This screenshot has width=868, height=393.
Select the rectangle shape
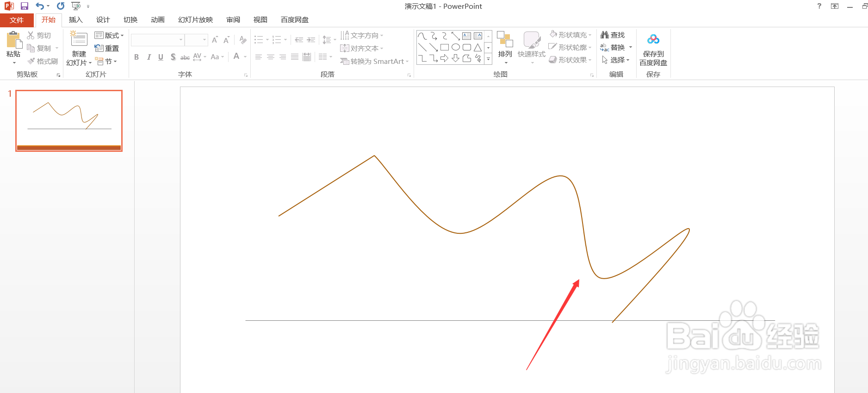click(x=445, y=47)
